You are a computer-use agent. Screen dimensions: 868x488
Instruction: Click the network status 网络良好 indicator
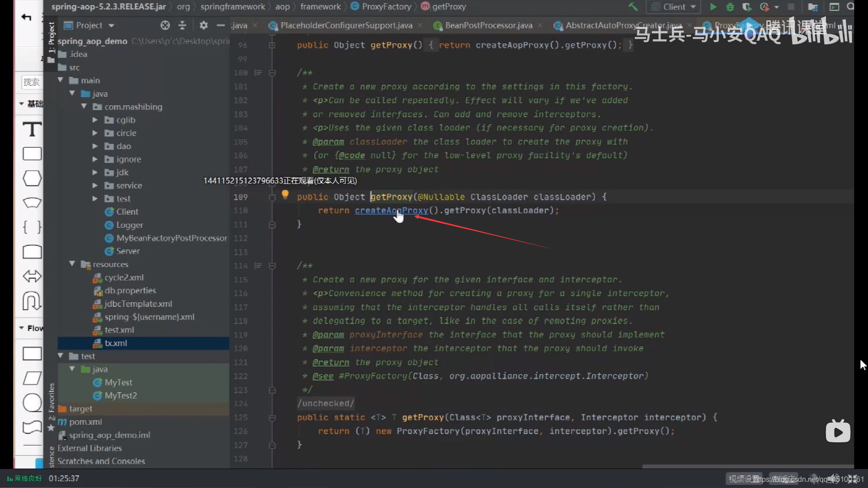pyautogui.click(x=24, y=479)
